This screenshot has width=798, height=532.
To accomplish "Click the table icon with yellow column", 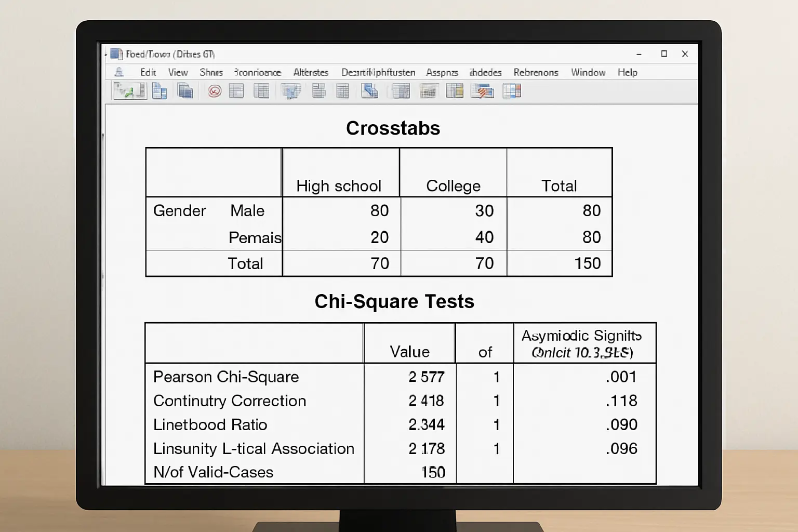I will pyautogui.click(x=455, y=91).
